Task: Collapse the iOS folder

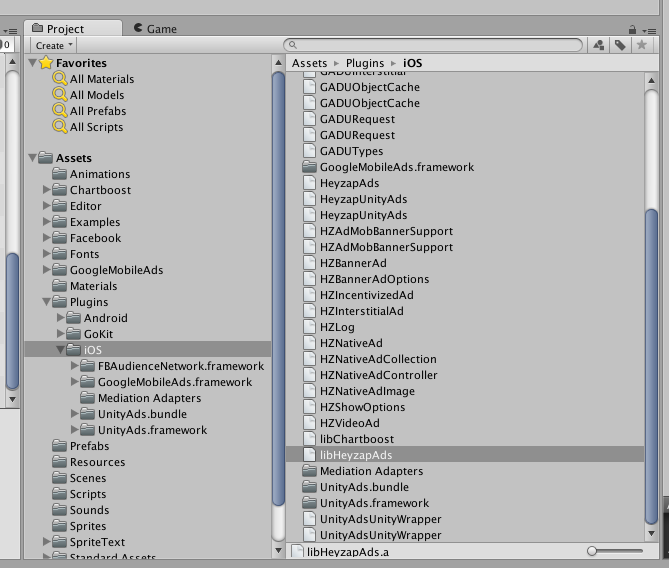Action: [61, 350]
